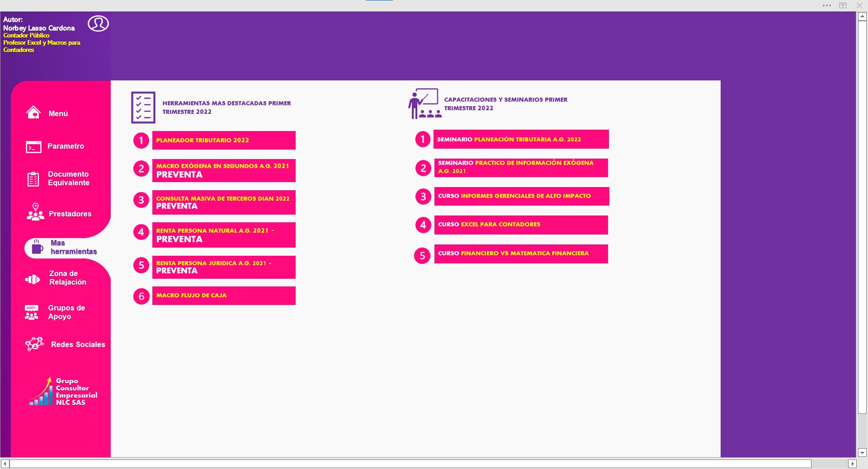The image size is (868, 469).
Task: Go to Menú in the sidebar
Action: pyautogui.click(x=58, y=113)
